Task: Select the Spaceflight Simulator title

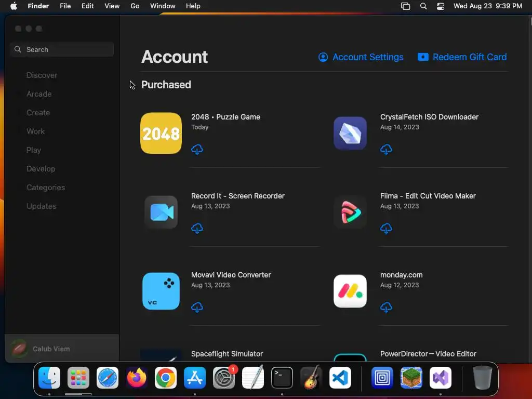Action: (227, 354)
